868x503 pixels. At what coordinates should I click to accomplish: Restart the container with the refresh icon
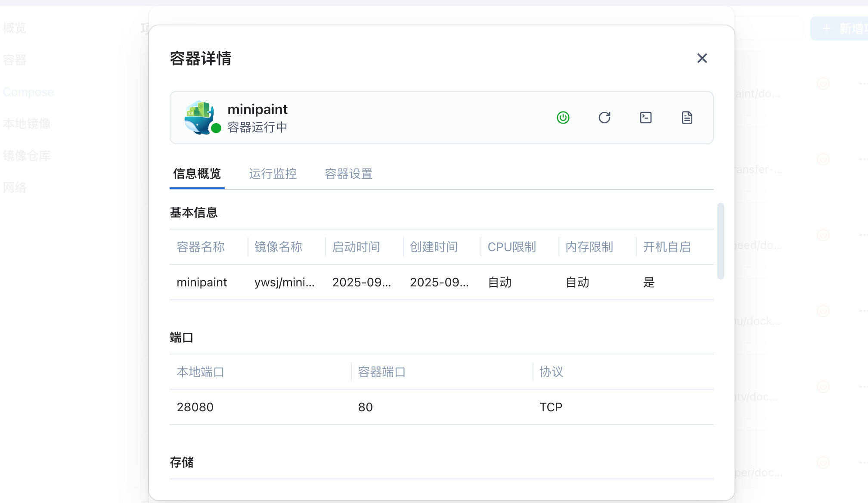[604, 118]
